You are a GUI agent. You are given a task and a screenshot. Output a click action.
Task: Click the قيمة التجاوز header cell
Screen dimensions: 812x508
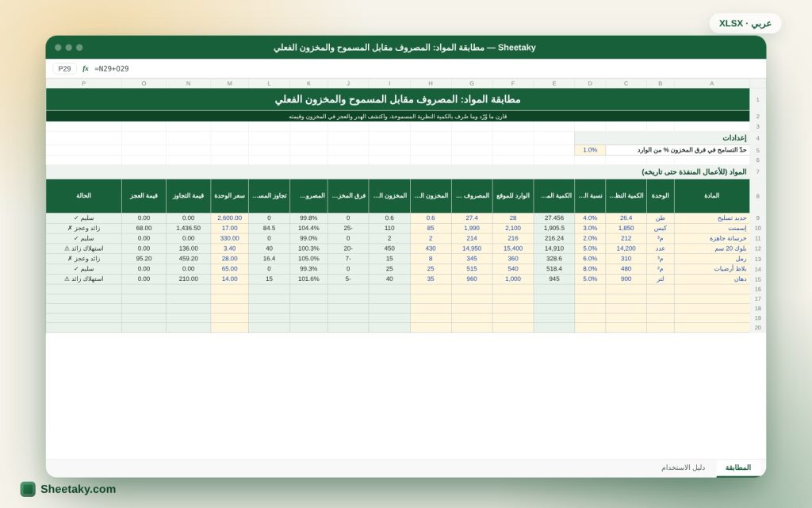[189, 196]
